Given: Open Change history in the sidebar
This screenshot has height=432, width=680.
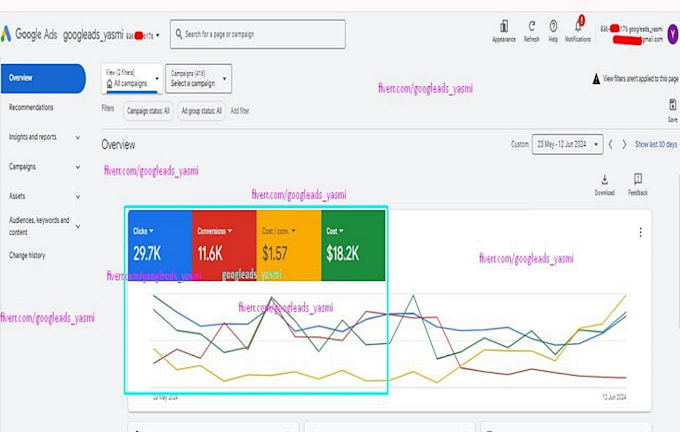Looking at the screenshot, I should (x=27, y=255).
